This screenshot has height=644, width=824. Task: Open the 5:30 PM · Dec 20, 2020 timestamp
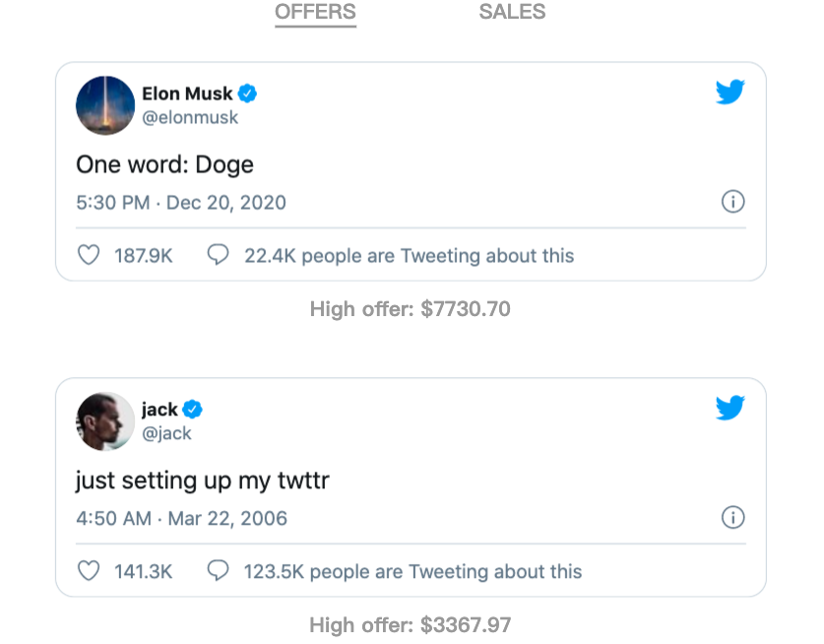tap(181, 203)
